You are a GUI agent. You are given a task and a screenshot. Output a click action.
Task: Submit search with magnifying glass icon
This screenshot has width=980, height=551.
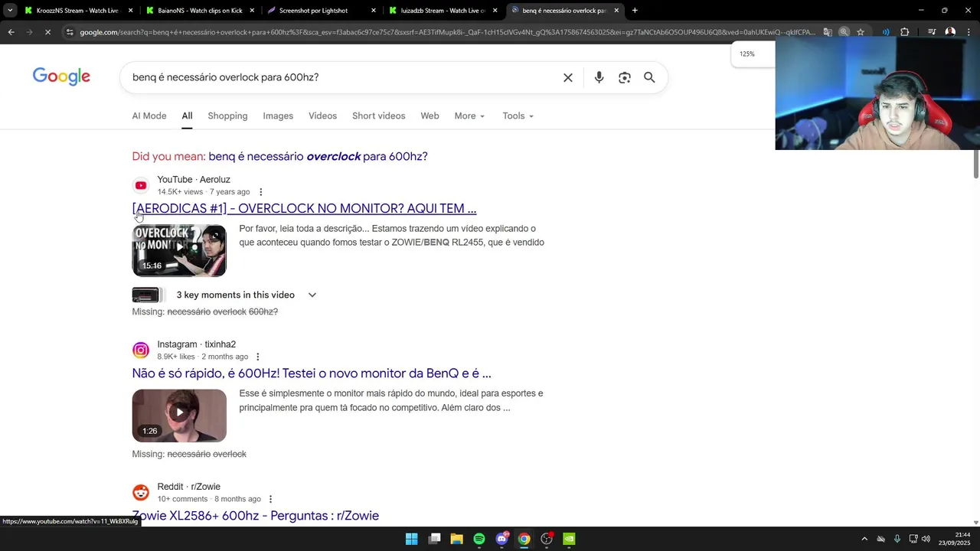[649, 77]
